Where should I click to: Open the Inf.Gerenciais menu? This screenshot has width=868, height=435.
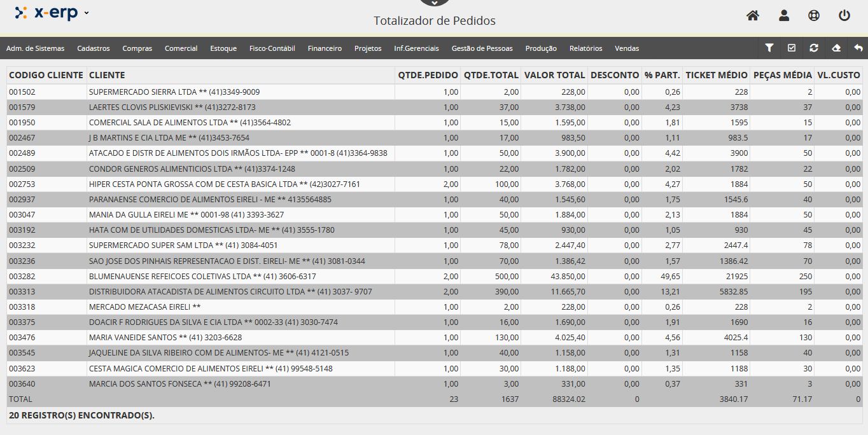417,48
